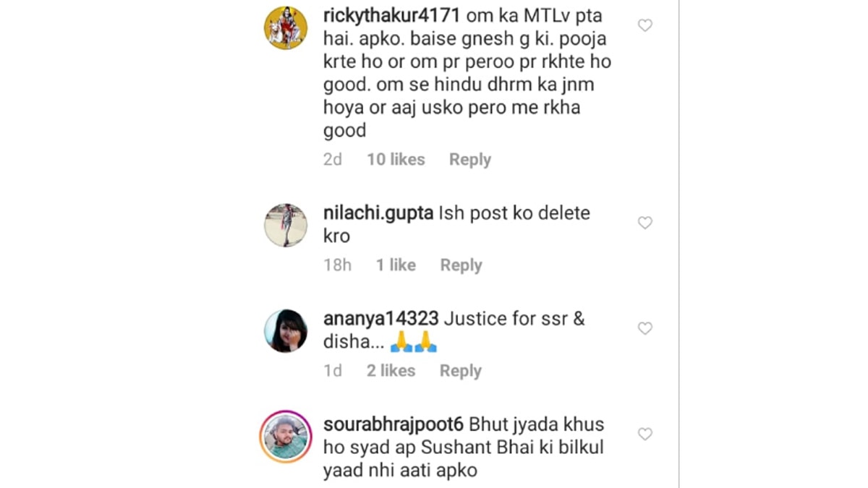Viewport: 868px width, 488px height.
Task: Click the scrollbar on the right edge
Action: pyautogui.click(x=678, y=244)
